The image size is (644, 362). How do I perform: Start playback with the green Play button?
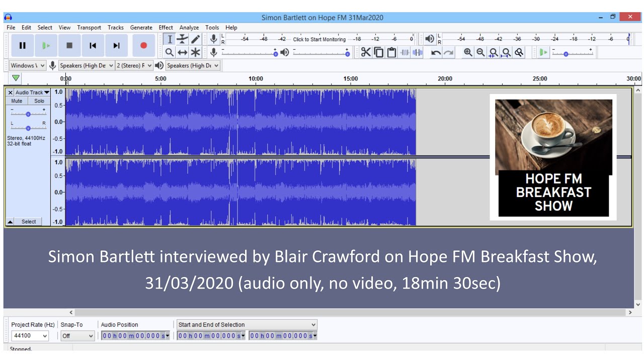tap(46, 45)
